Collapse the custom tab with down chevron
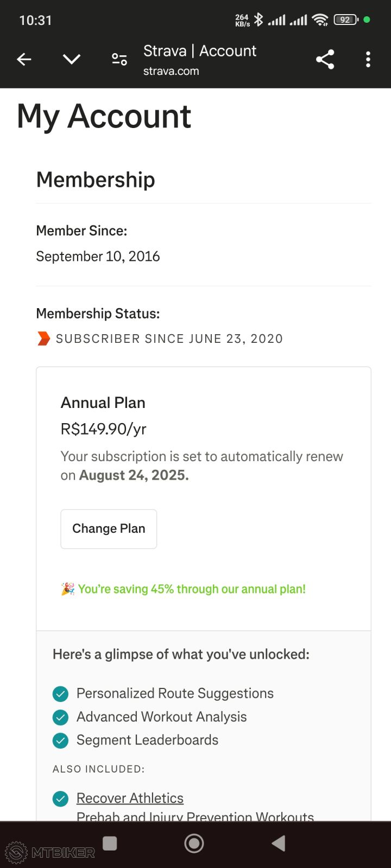Image resolution: width=391 pixels, height=868 pixels. (x=72, y=60)
